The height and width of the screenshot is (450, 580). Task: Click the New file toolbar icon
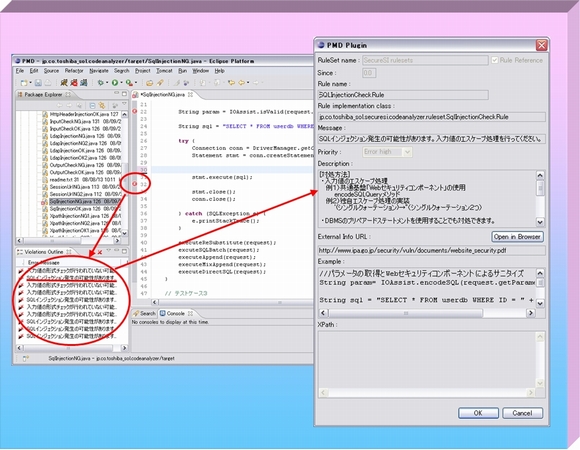(x=24, y=83)
